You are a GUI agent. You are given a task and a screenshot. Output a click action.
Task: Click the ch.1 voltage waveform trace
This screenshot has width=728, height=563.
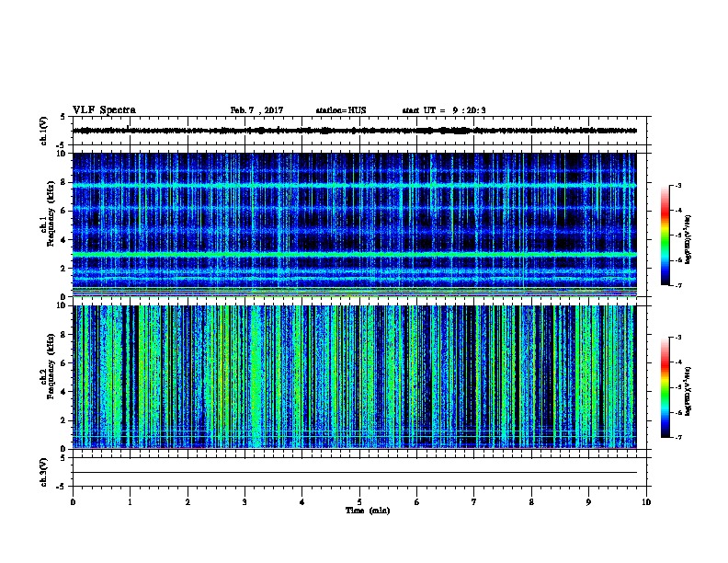355,131
